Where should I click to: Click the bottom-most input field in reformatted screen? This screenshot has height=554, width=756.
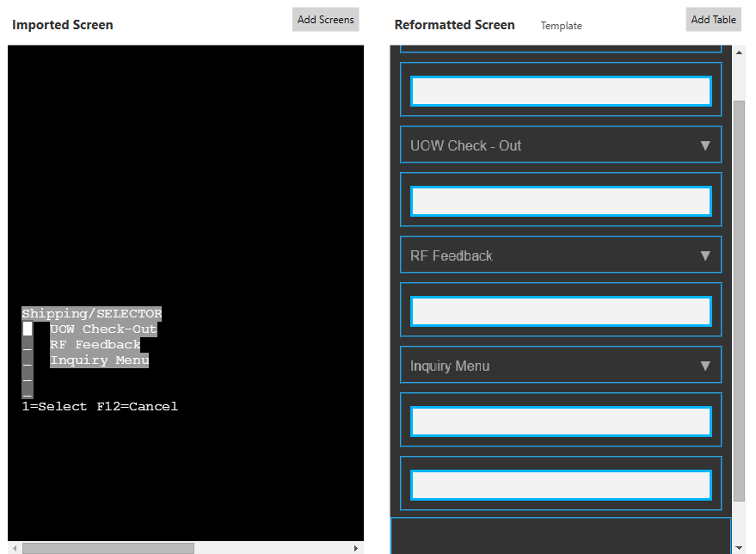561,485
